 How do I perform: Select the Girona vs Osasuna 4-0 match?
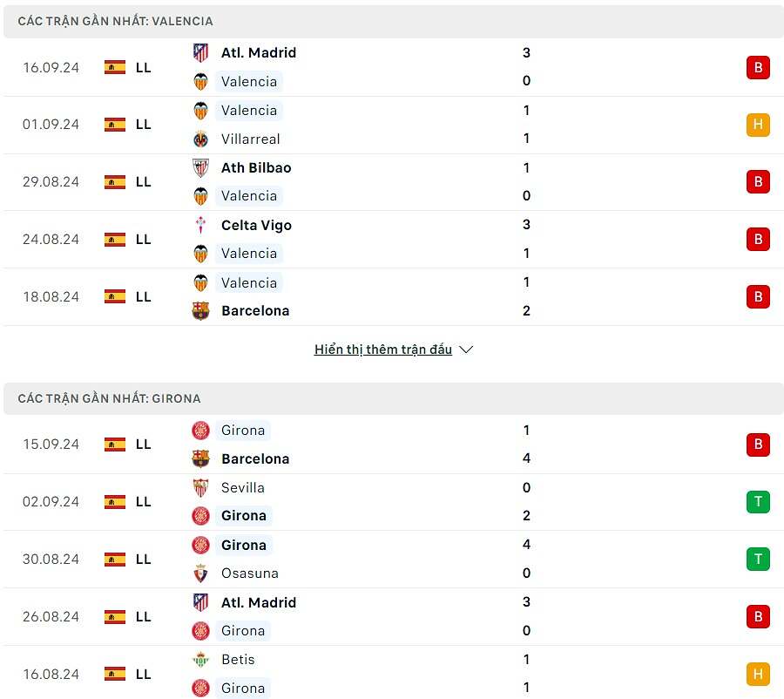point(392,559)
